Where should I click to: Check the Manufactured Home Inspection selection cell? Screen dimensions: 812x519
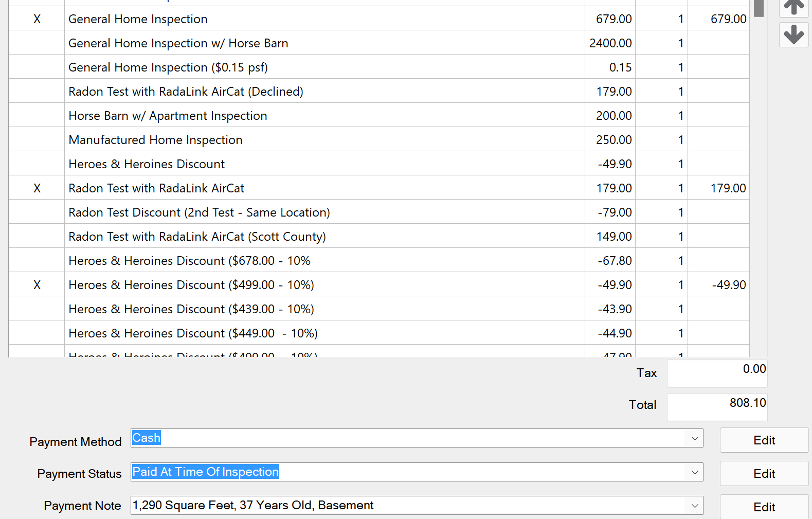(x=37, y=140)
